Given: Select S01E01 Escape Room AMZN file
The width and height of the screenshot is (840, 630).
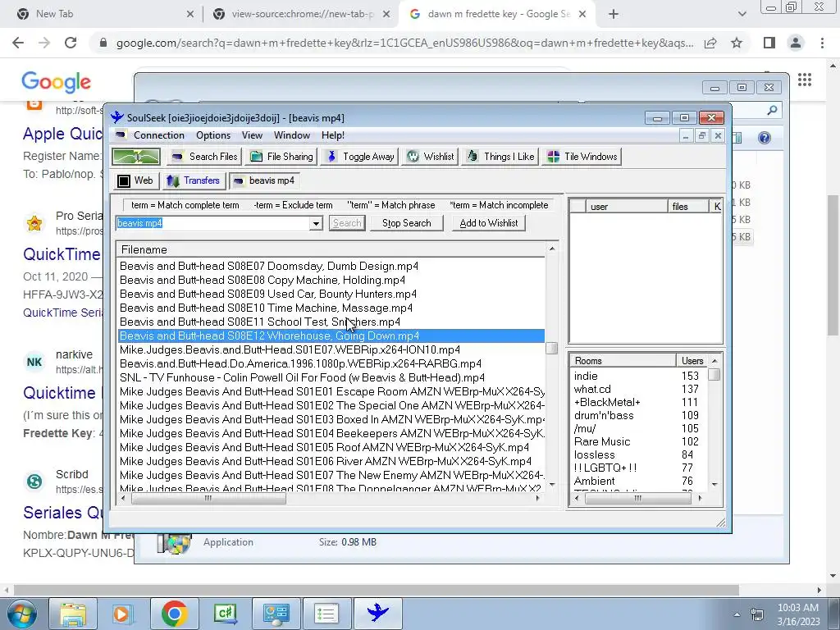Looking at the screenshot, I should (x=331, y=391).
